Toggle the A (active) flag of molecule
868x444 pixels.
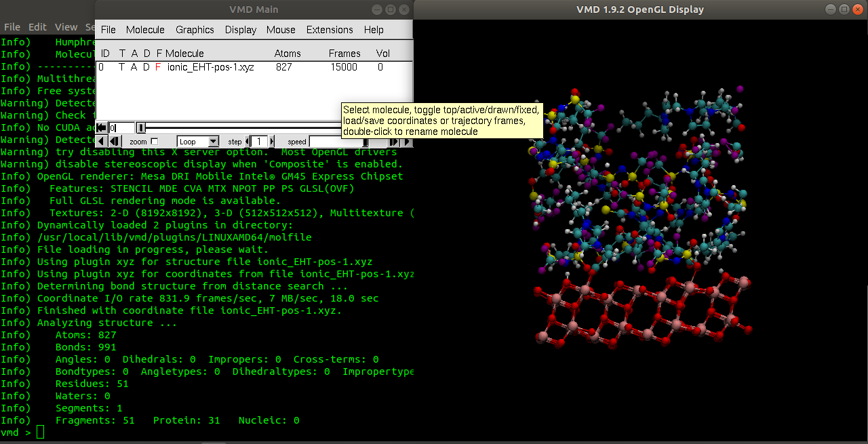tap(134, 67)
